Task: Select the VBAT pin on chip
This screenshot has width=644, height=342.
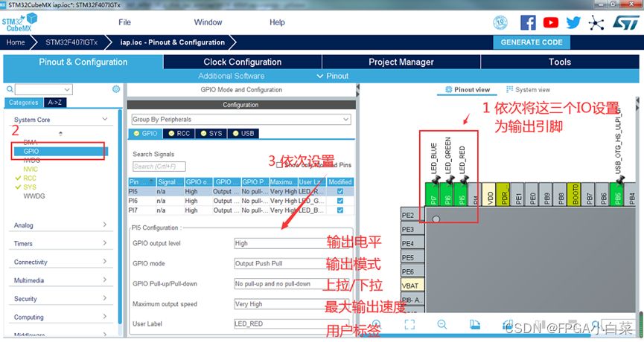Action: pyautogui.click(x=412, y=285)
